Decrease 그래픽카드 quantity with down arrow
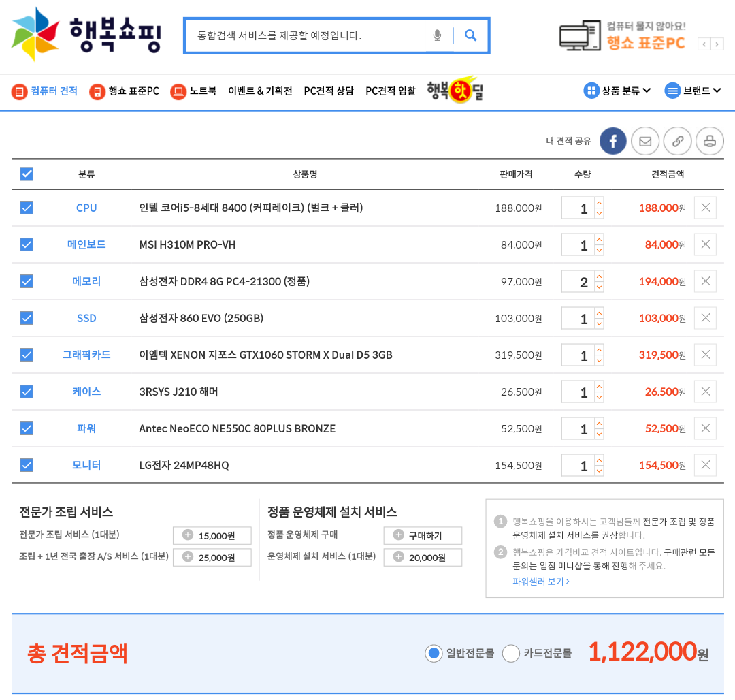The width and height of the screenshot is (735, 700). (x=599, y=360)
